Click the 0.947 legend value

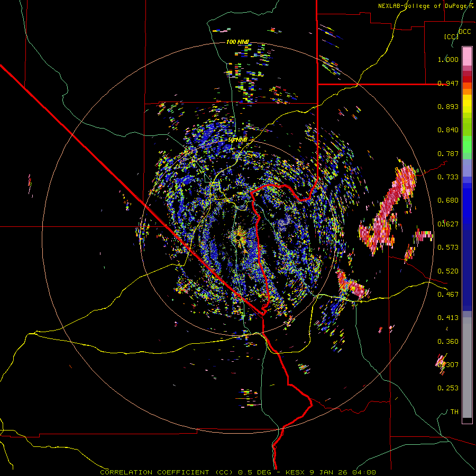[448, 83]
